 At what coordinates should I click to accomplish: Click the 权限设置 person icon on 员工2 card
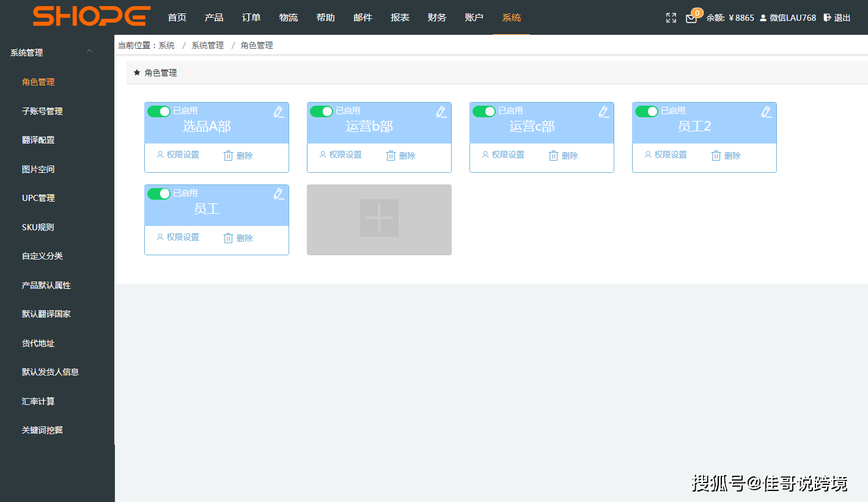pyautogui.click(x=647, y=155)
